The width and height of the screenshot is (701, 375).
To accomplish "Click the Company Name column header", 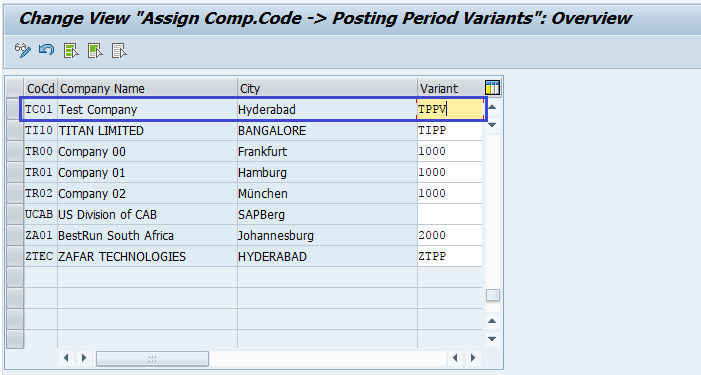I will [x=148, y=88].
